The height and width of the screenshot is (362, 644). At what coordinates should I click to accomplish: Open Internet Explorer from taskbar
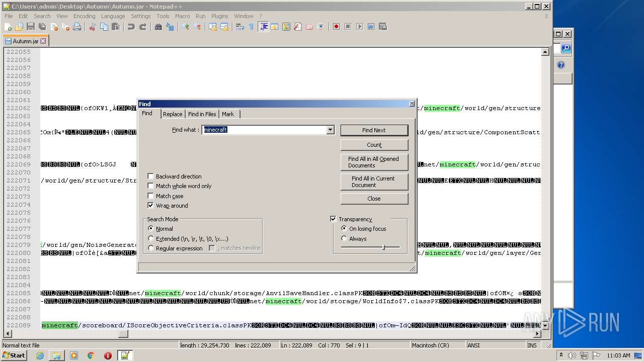point(40,355)
